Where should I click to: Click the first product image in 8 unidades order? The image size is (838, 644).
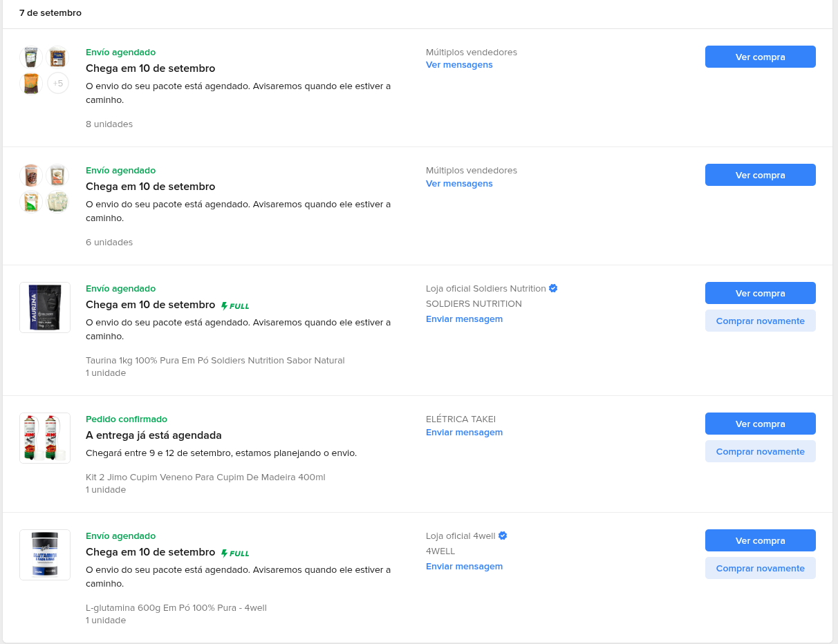click(31, 57)
